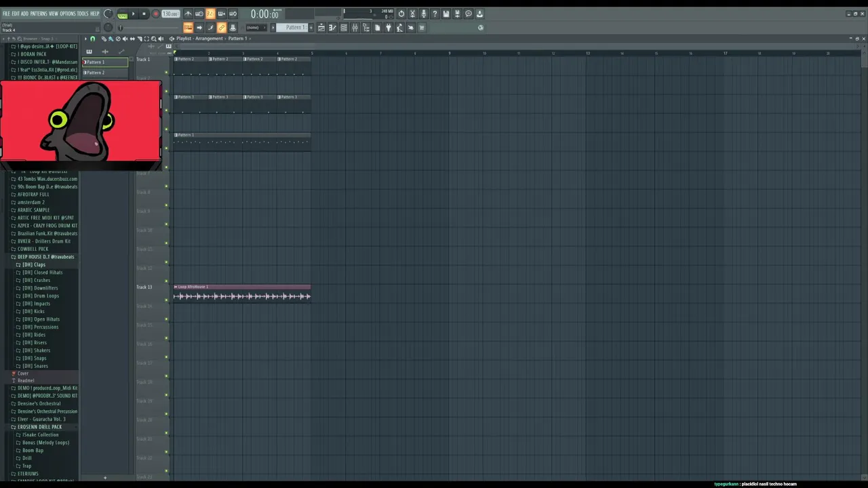This screenshot has height=488, width=868.
Task: Select the Loop AfroHouse 1 audio clip
Action: (242, 292)
